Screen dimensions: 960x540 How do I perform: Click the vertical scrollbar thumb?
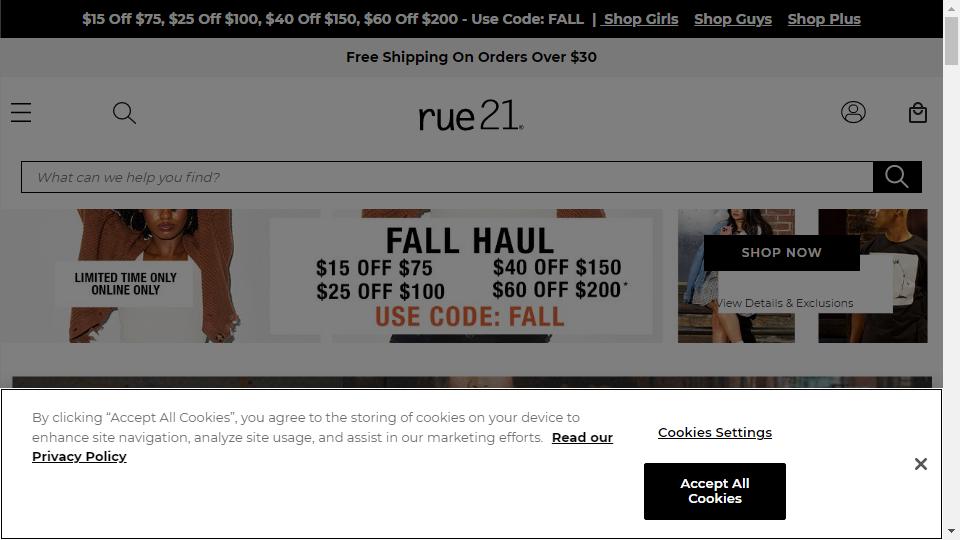click(951, 40)
